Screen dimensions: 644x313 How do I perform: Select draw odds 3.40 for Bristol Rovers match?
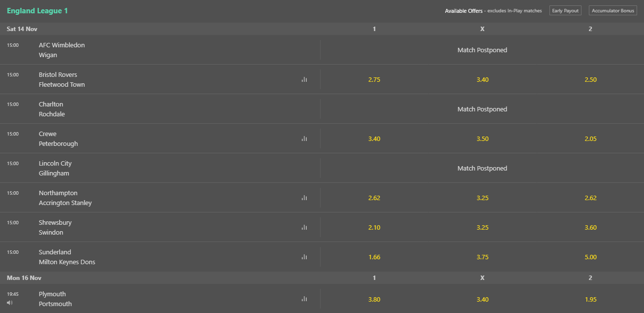483,79
